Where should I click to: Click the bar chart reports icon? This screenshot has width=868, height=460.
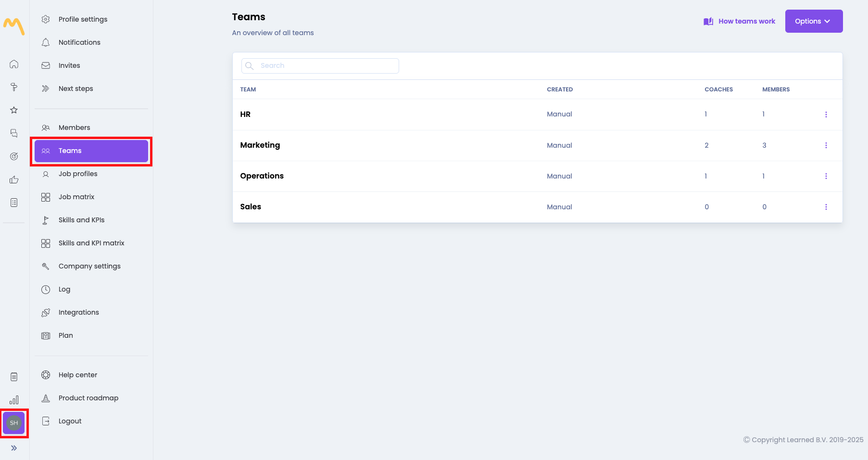pyautogui.click(x=14, y=400)
